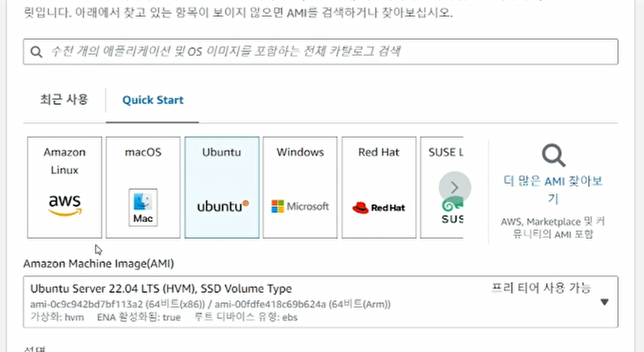Click the Amazon Machine Image(AMI) label

pos(99,263)
